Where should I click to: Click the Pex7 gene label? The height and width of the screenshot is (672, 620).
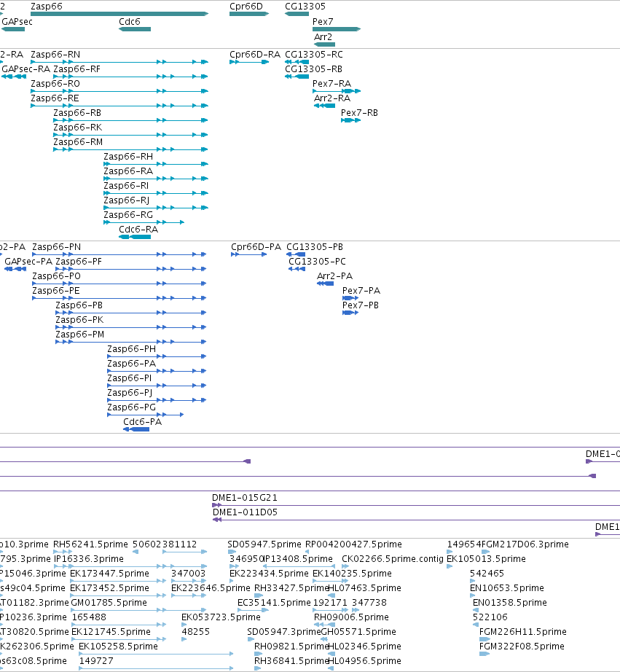click(x=323, y=22)
